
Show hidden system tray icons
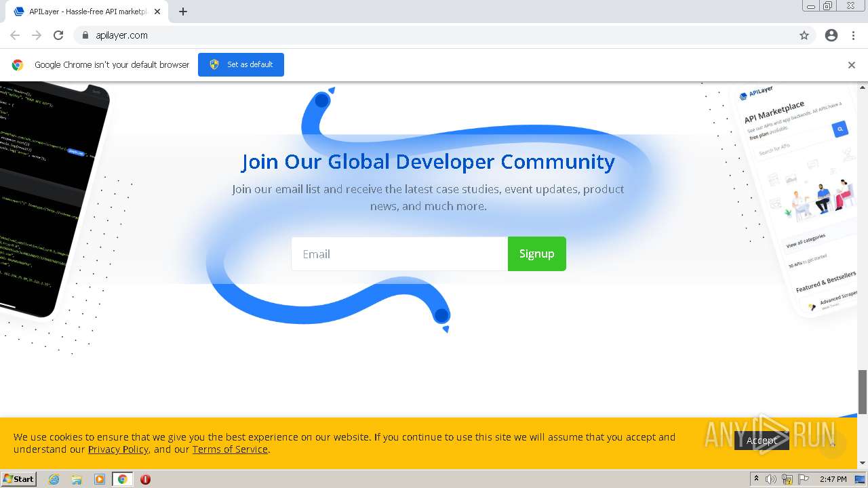(x=757, y=479)
